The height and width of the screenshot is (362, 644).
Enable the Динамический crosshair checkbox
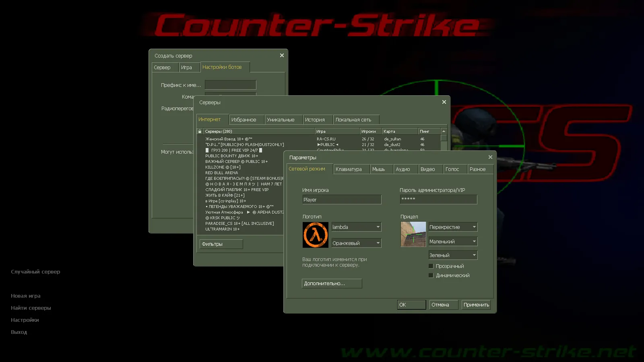point(431,276)
